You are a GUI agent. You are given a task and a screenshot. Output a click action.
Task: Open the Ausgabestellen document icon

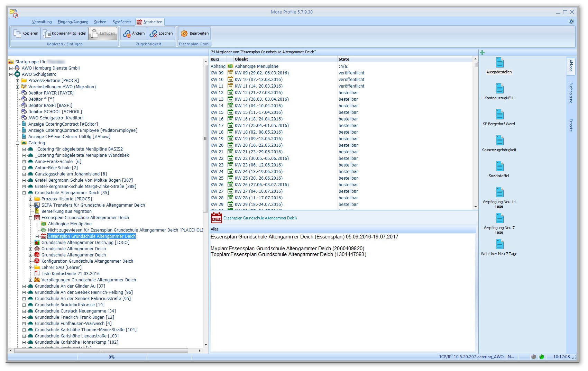pos(499,63)
